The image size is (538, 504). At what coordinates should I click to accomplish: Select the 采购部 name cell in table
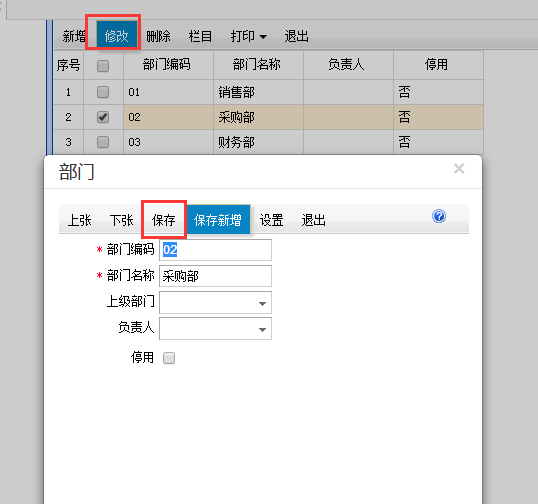258,117
